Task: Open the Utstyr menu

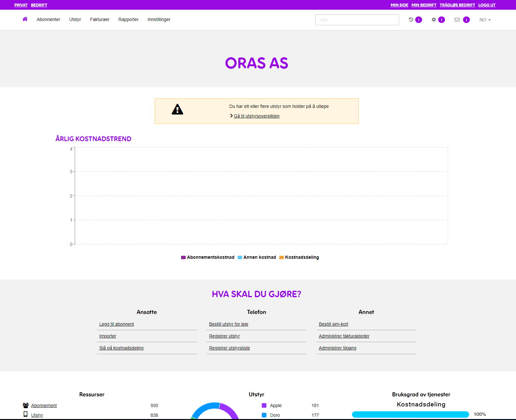Action: coord(75,19)
